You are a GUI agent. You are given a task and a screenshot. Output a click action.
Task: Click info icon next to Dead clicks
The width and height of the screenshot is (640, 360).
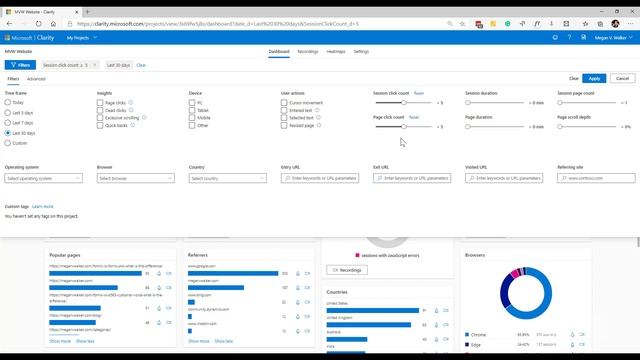point(131,110)
